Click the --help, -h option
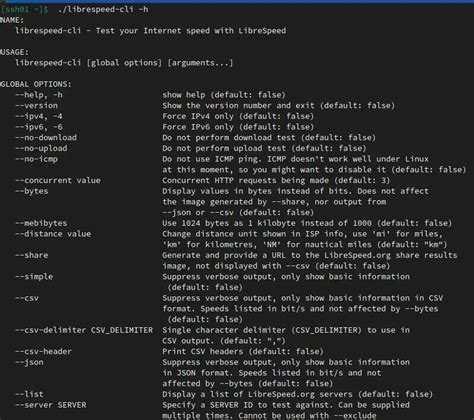The height and width of the screenshot is (420, 474). click(x=39, y=95)
